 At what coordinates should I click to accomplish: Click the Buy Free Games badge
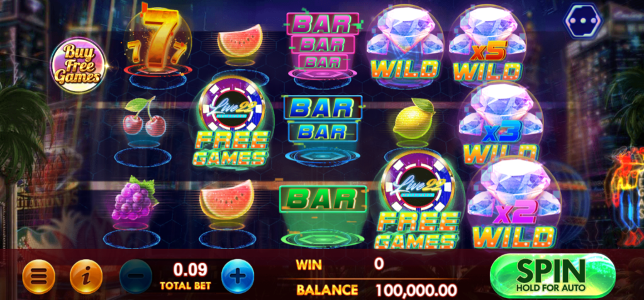[x=77, y=65]
